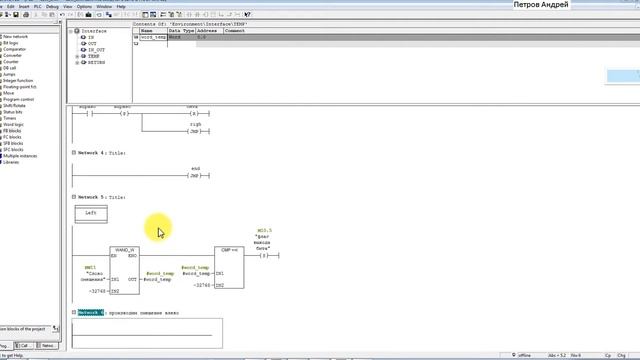The width and height of the screenshot is (640, 360).
Task: Open DB call category in catalog
Action: (x=10, y=68)
